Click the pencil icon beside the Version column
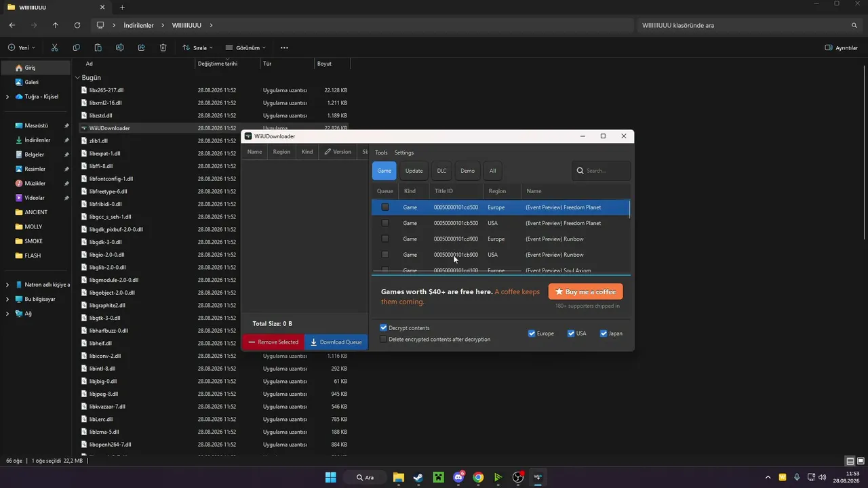The image size is (868, 488). point(328,152)
